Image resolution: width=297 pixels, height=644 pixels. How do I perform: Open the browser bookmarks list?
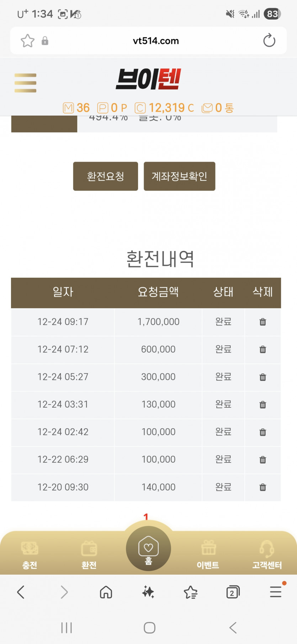(191, 592)
